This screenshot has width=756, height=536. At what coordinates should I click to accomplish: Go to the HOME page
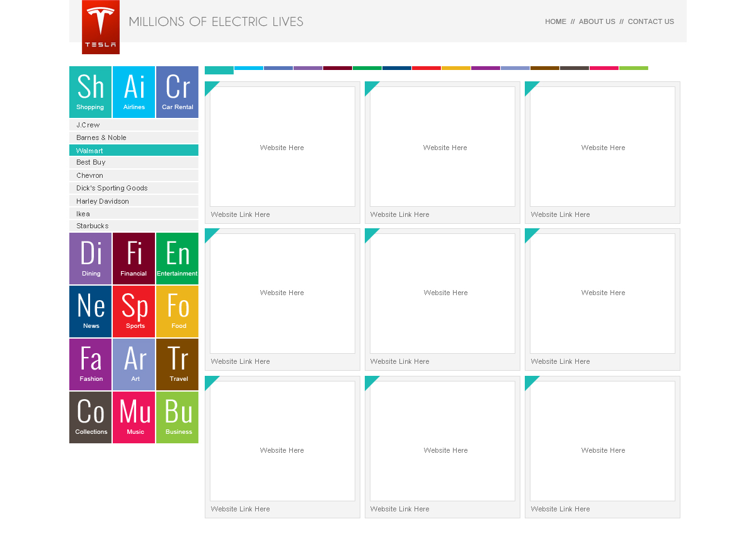point(556,21)
